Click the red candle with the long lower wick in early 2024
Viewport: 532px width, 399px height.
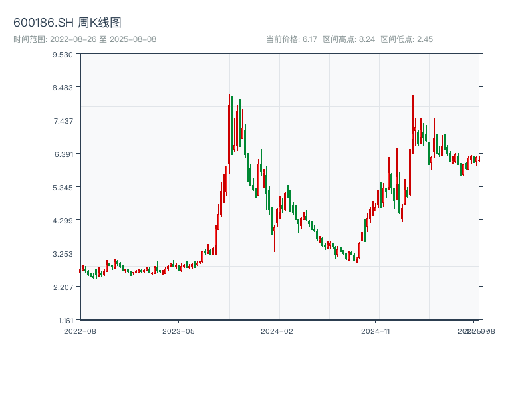coord(275,239)
